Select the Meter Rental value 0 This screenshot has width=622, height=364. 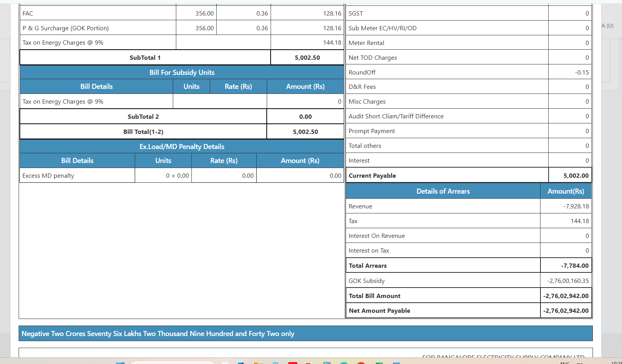point(587,43)
